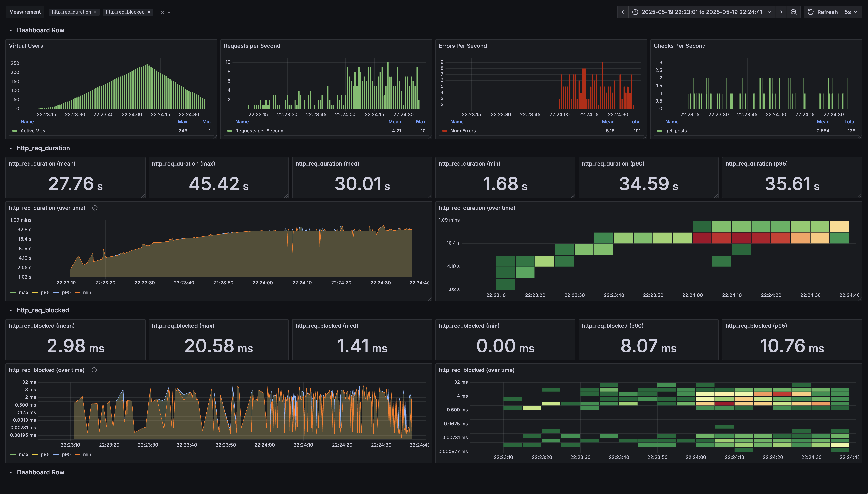
Task: Shift time range backward with left arrow
Action: click(x=623, y=12)
